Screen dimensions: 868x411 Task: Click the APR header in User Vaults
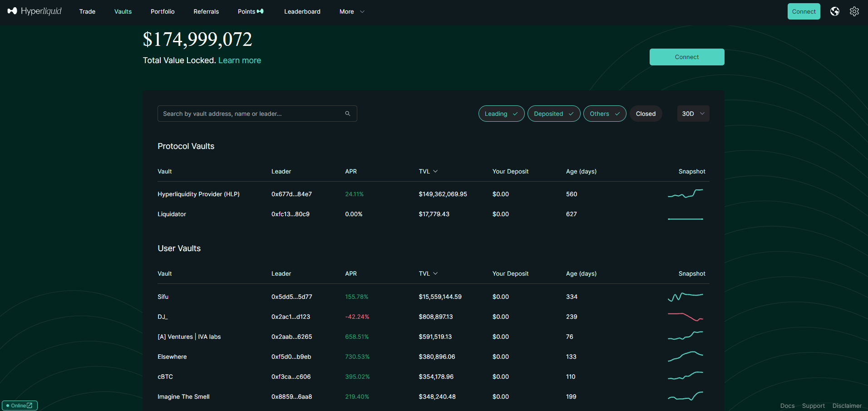(x=351, y=273)
